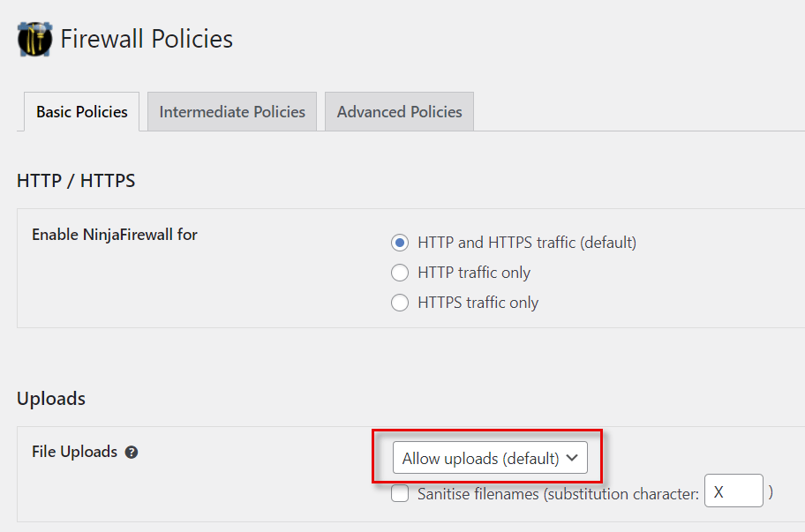The height and width of the screenshot is (532, 805).
Task: Click the Uploads section heading
Action: (51, 399)
